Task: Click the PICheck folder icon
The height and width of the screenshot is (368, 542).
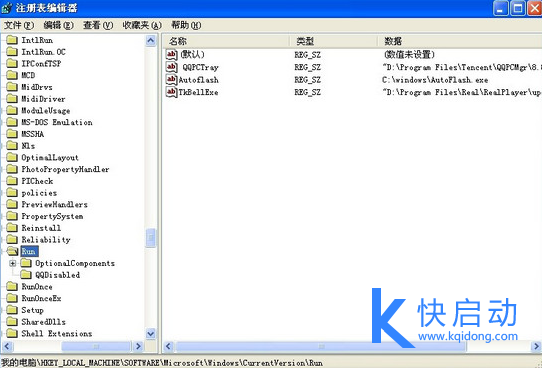Action: point(12,181)
